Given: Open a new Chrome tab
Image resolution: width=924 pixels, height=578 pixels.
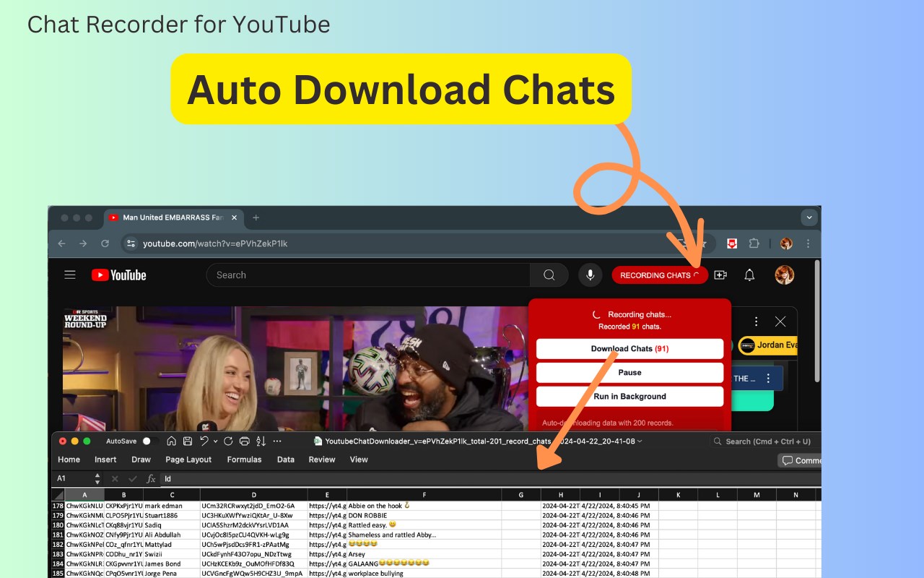Looking at the screenshot, I should (256, 217).
